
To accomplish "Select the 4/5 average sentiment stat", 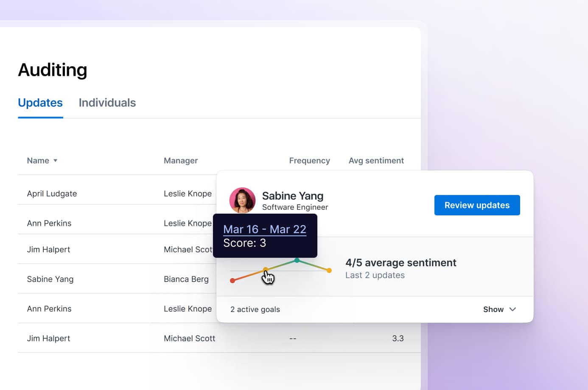I will pyautogui.click(x=401, y=262).
